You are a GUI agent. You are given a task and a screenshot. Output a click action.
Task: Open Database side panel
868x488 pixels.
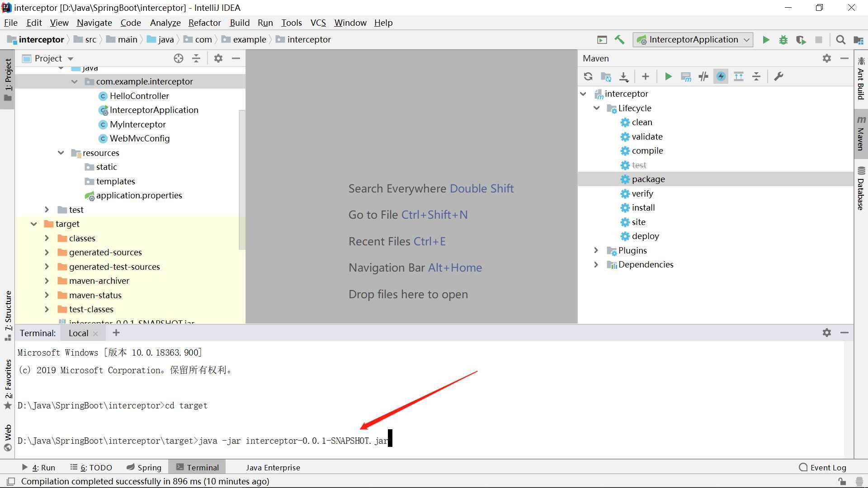coord(861,189)
